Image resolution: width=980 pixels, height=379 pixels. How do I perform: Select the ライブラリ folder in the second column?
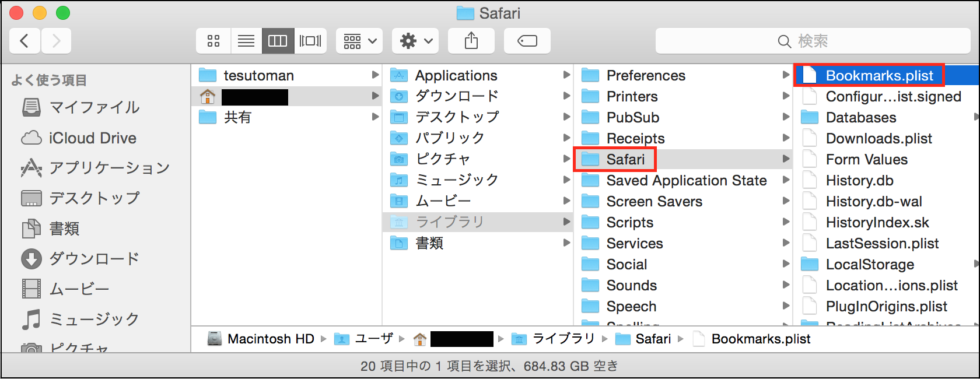point(478,222)
